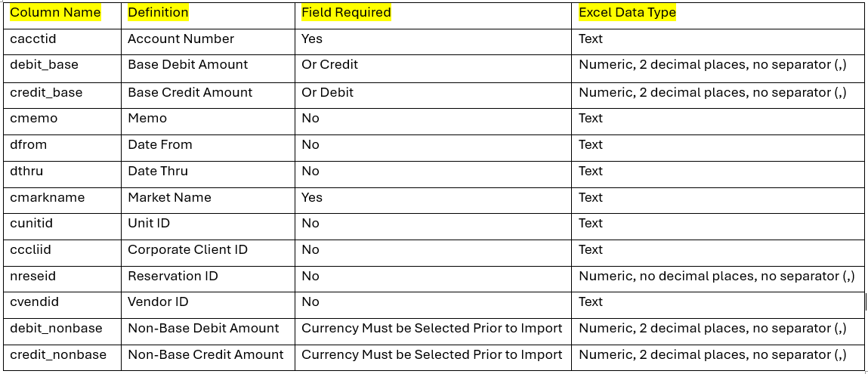Click the highlighted "Column Name" header
This screenshot has width=868, height=374.
55,12
